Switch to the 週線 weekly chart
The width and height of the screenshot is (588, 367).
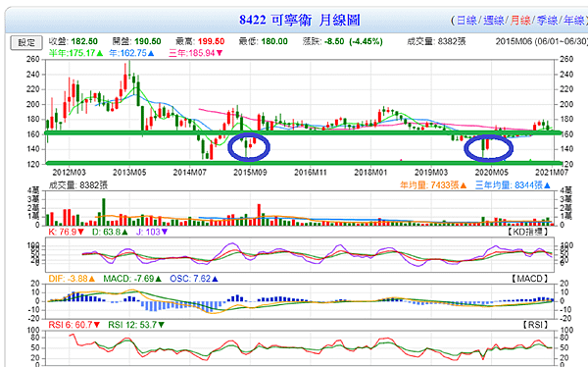pyautogui.click(x=493, y=21)
